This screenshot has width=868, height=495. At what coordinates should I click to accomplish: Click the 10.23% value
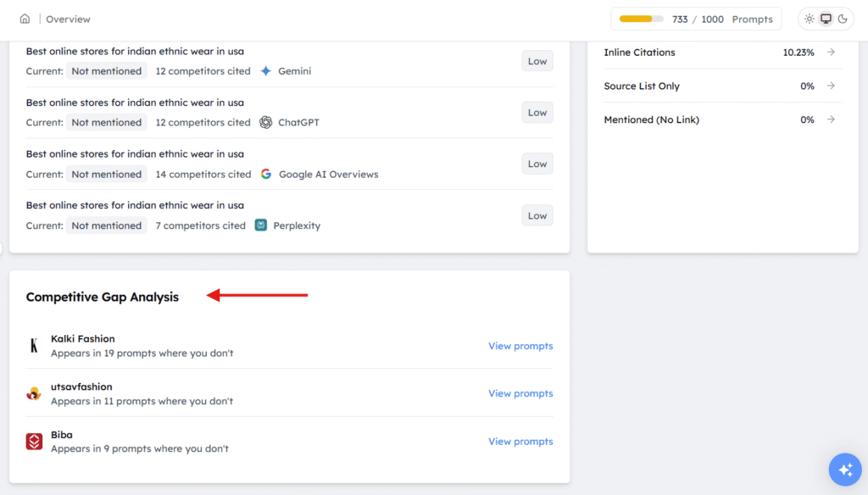798,52
